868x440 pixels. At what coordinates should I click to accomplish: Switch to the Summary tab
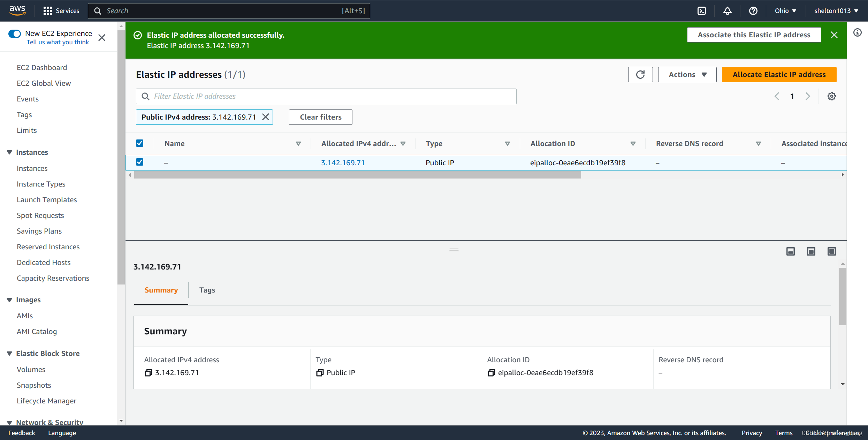pos(161,290)
